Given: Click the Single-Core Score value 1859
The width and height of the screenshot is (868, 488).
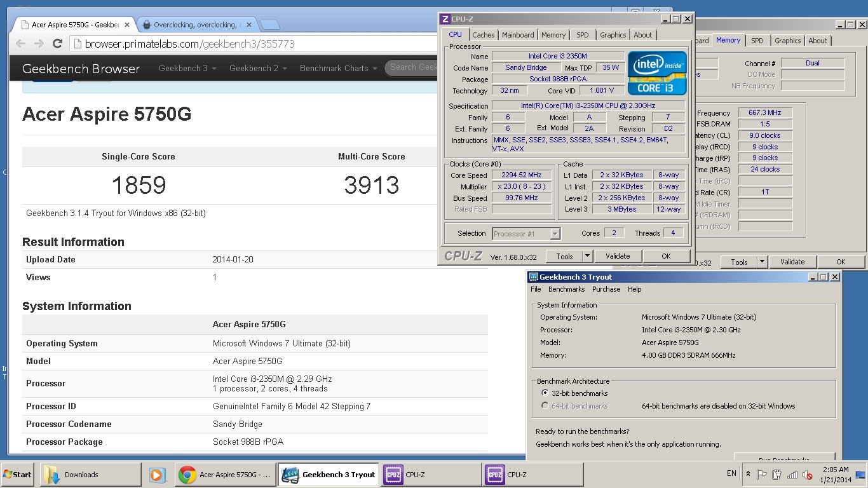Looking at the screenshot, I should tap(139, 186).
